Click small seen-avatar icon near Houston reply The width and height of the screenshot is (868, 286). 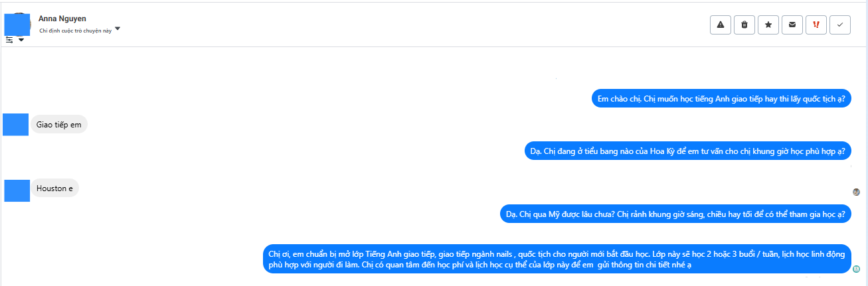pyautogui.click(x=856, y=192)
